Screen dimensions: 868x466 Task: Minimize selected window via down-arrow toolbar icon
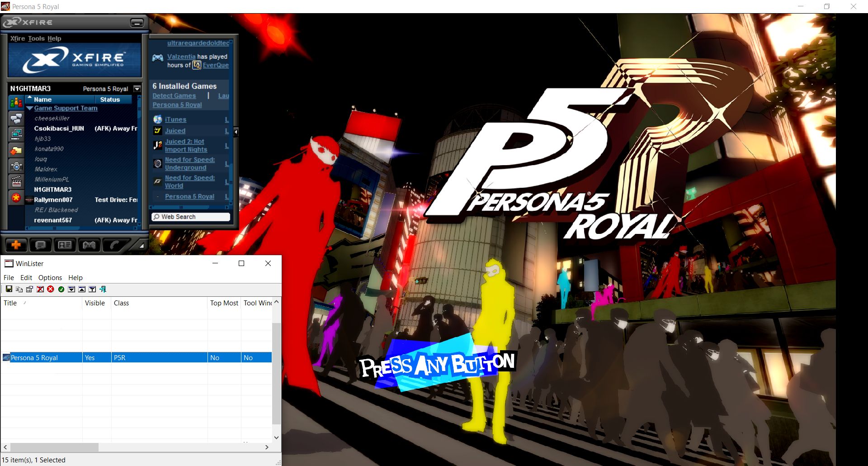[71, 289]
